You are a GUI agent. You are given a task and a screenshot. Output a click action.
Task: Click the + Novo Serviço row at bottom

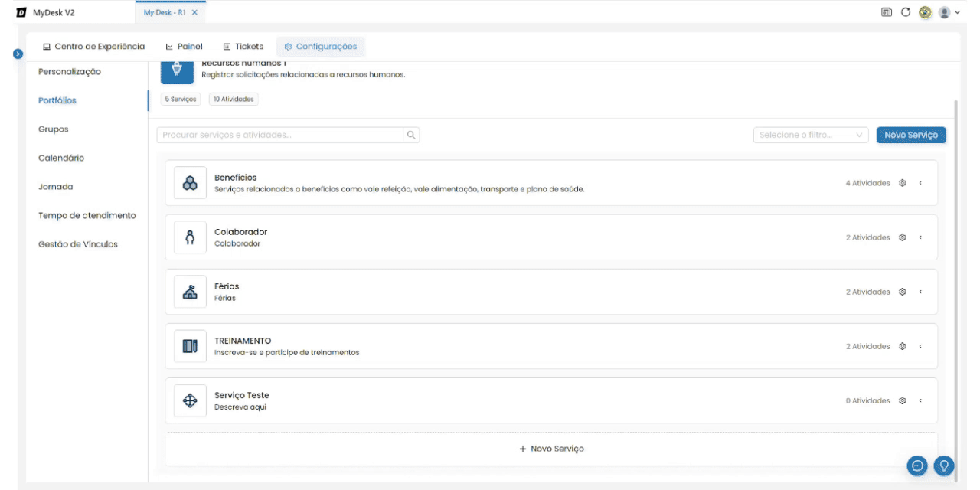pos(551,449)
